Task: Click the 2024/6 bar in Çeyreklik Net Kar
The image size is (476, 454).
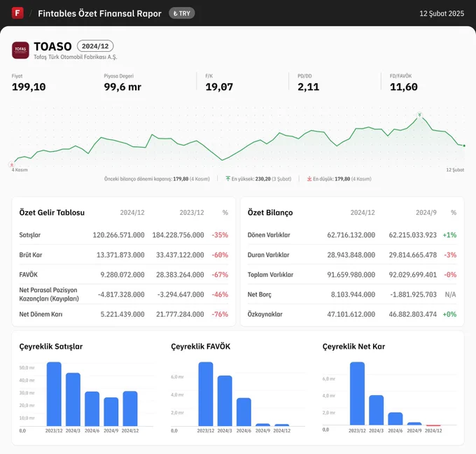Action: (395, 418)
